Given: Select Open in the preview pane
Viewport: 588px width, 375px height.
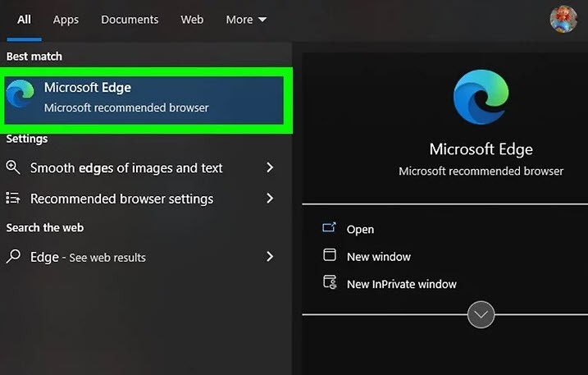Looking at the screenshot, I should (x=360, y=230).
